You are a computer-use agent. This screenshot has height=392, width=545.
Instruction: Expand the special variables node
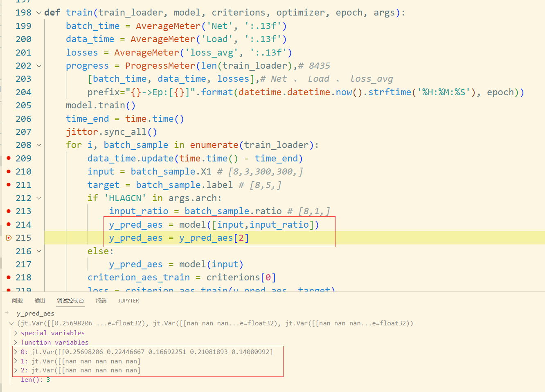click(16, 333)
